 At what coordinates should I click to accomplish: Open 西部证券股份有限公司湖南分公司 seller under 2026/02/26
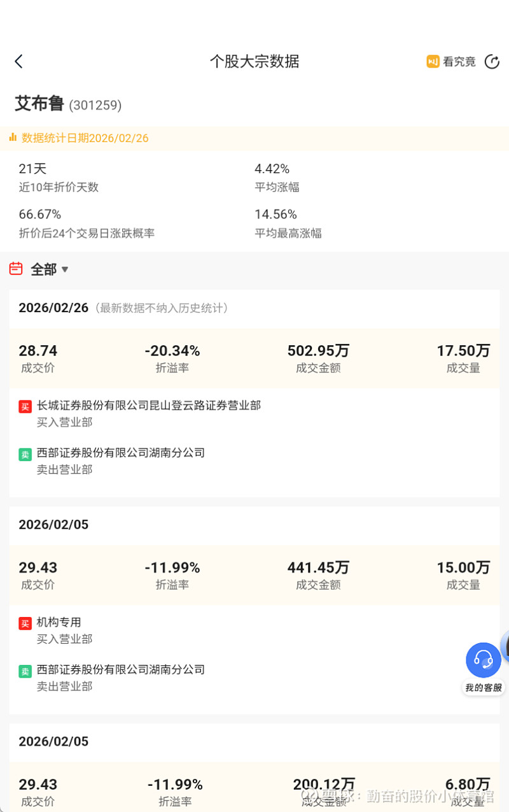[121, 453]
